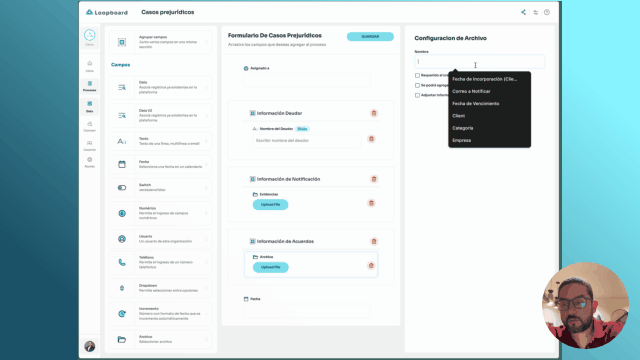Viewport: 640px width, 360px height.
Task: Select the Dropdown field card
Action: click(x=160, y=288)
